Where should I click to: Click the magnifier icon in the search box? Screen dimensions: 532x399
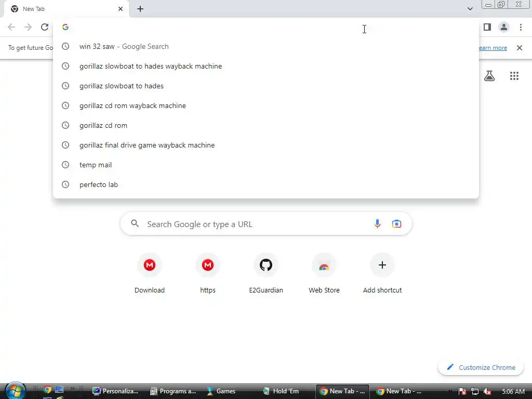pos(135,223)
